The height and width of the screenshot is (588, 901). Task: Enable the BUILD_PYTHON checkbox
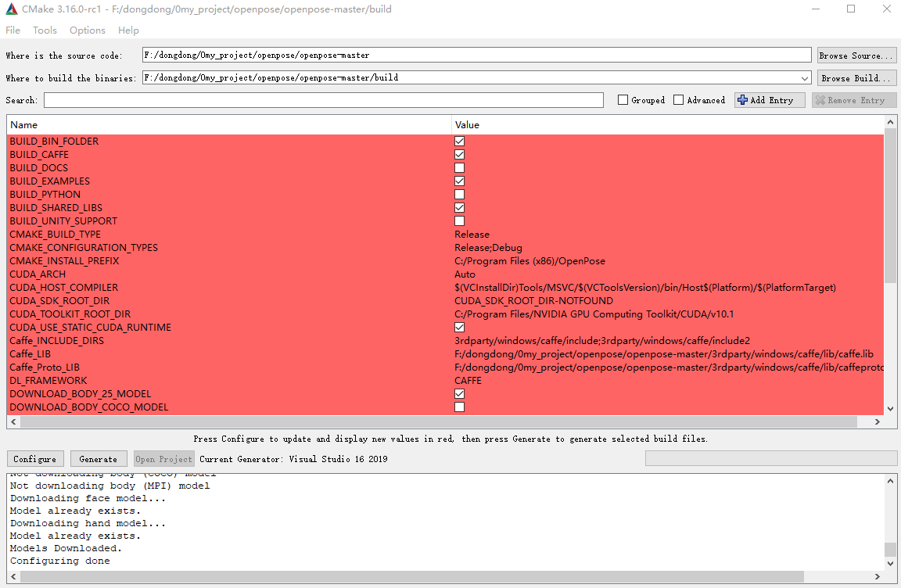(x=459, y=194)
